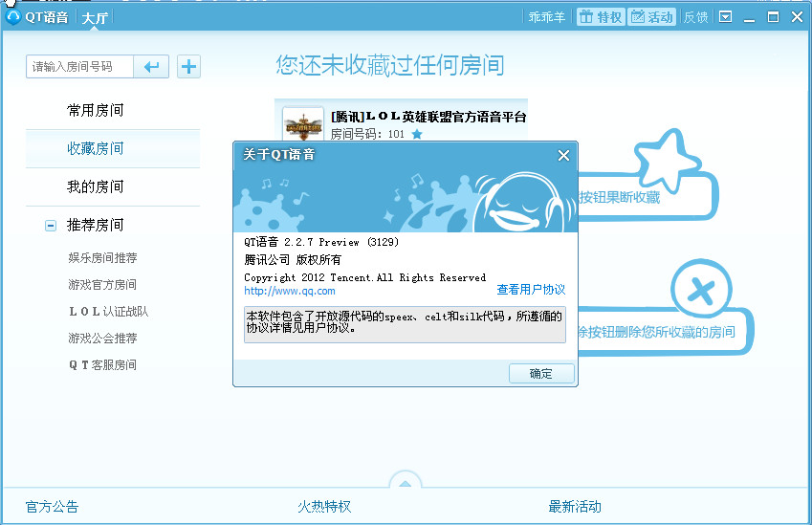Click the version text QT语音 2.2.7 Preview
The height and width of the screenshot is (525, 812).
coord(321,242)
